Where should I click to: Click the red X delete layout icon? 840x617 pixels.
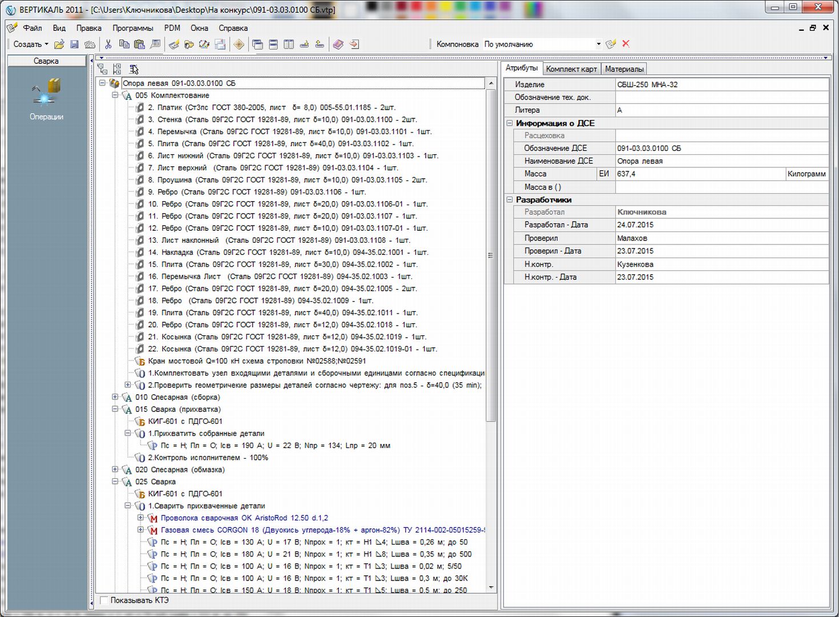point(626,44)
